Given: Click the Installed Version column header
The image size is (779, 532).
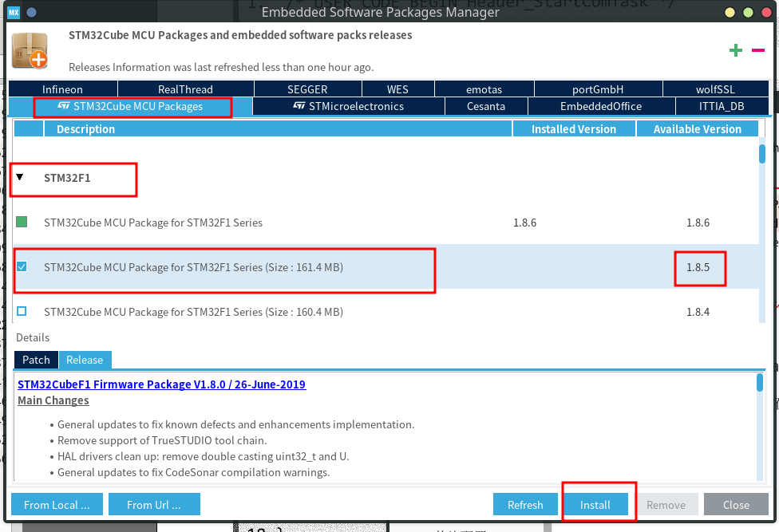Looking at the screenshot, I should pyautogui.click(x=574, y=129).
